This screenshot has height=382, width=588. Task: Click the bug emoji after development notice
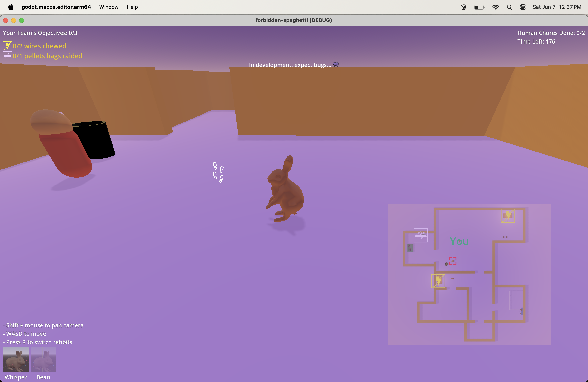coord(336,64)
